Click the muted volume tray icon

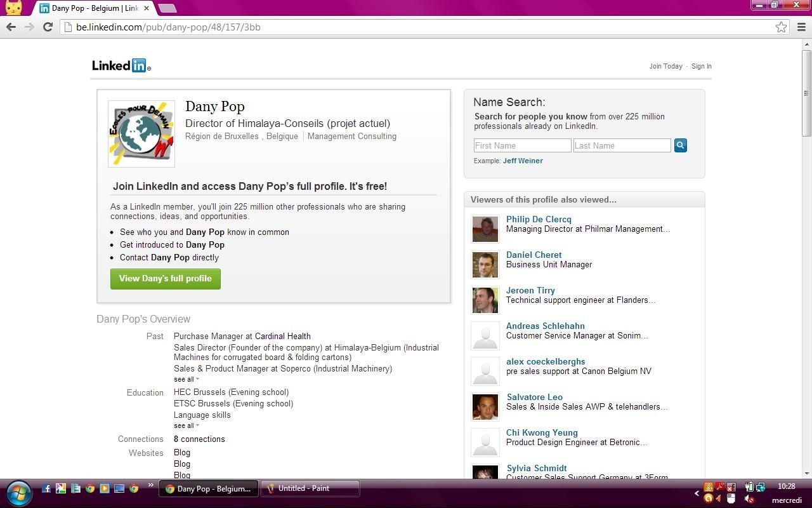point(749,498)
